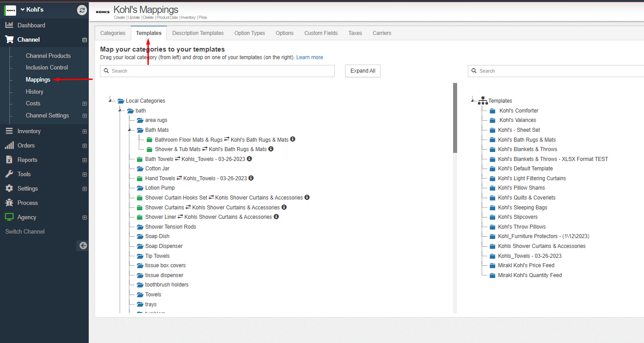The width and height of the screenshot is (644, 343).
Task: Click the Local Categories open folder icon
Action: (121, 101)
